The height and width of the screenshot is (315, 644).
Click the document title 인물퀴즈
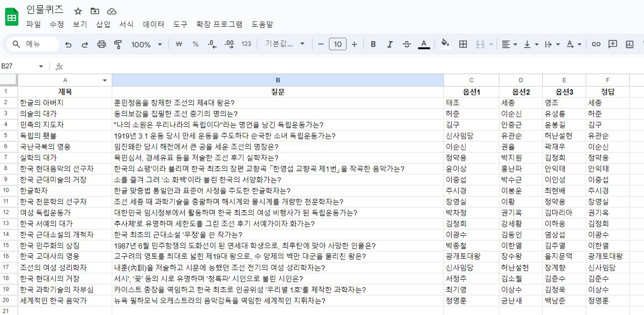click(45, 11)
